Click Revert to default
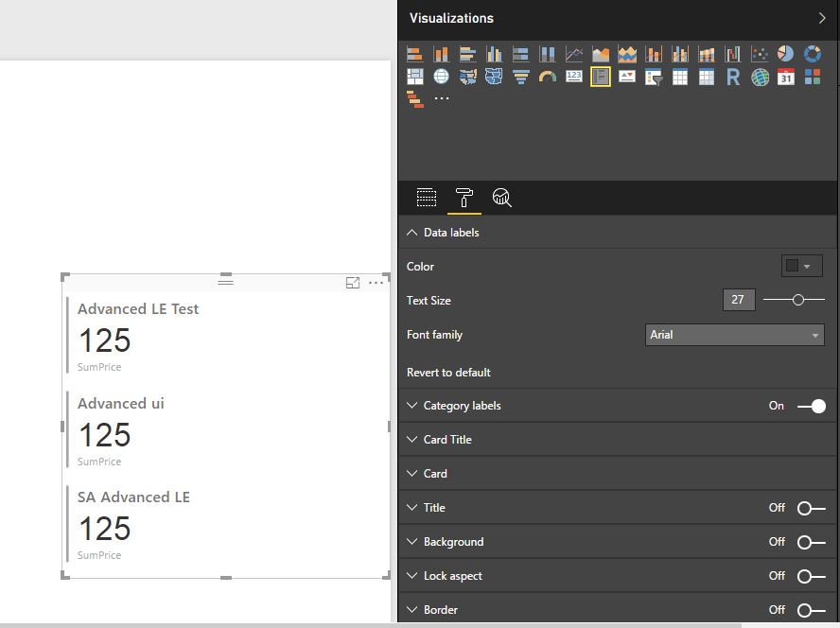 [x=448, y=373]
